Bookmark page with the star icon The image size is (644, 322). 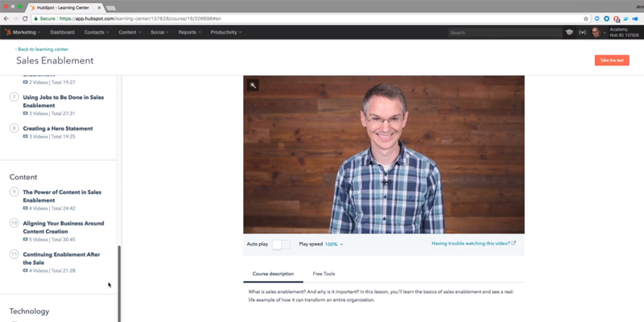tap(586, 18)
